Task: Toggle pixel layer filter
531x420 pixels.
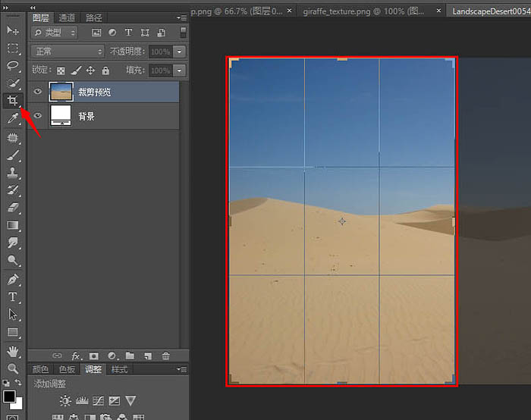Action: point(96,33)
